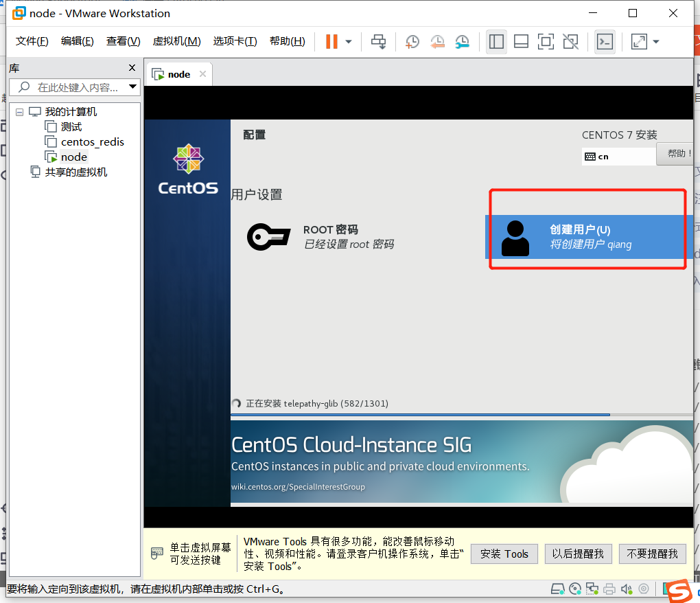Click the VMware Workstation title bar icon
The height and width of the screenshot is (603, 700).
[x=19, y=14]
